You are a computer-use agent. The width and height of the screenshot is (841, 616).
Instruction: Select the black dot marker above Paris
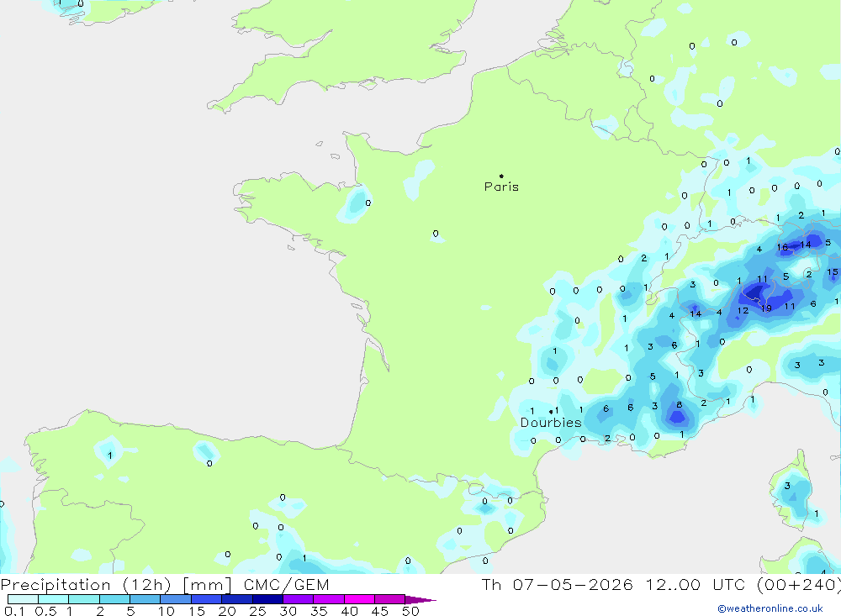pyautogui.click(x=501, y=176)
